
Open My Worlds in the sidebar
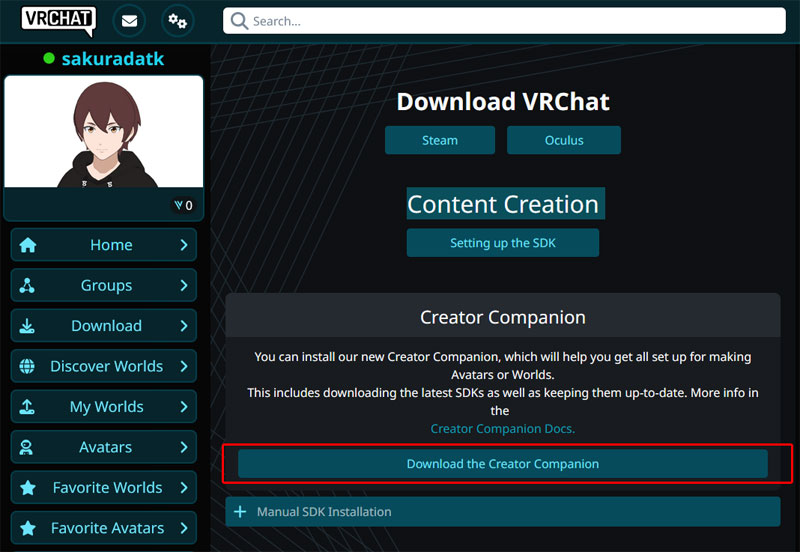click(104, 406)
